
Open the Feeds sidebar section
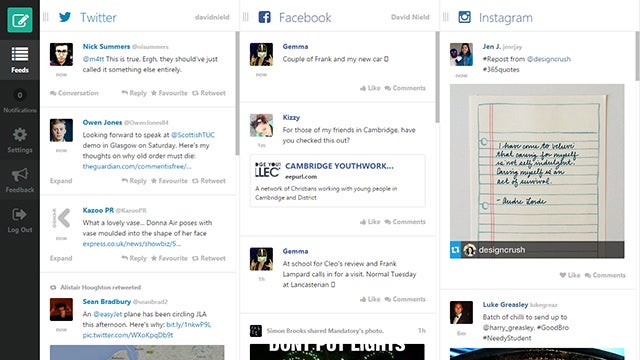coord(20,60)
